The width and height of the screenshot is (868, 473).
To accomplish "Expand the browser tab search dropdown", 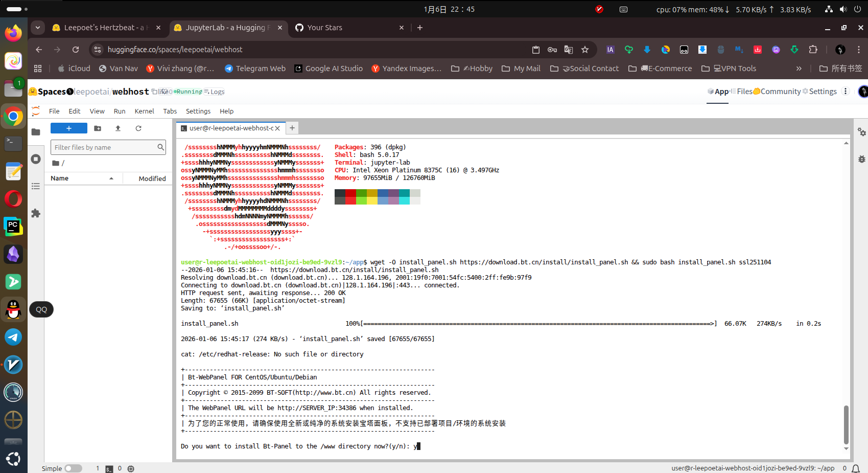I will tap(38, 28).
